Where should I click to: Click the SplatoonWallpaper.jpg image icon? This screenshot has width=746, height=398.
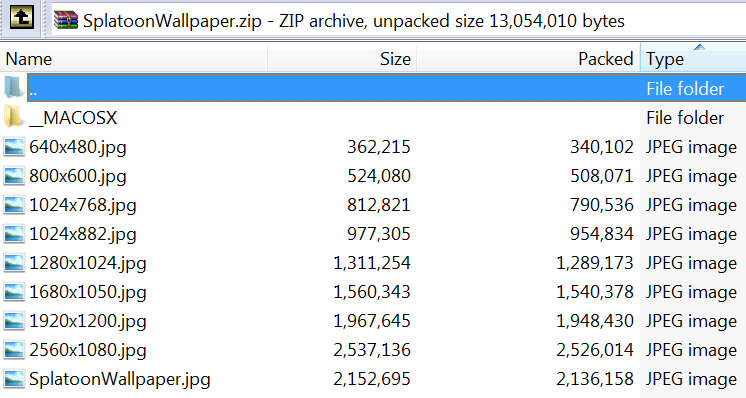coord(14,379)
